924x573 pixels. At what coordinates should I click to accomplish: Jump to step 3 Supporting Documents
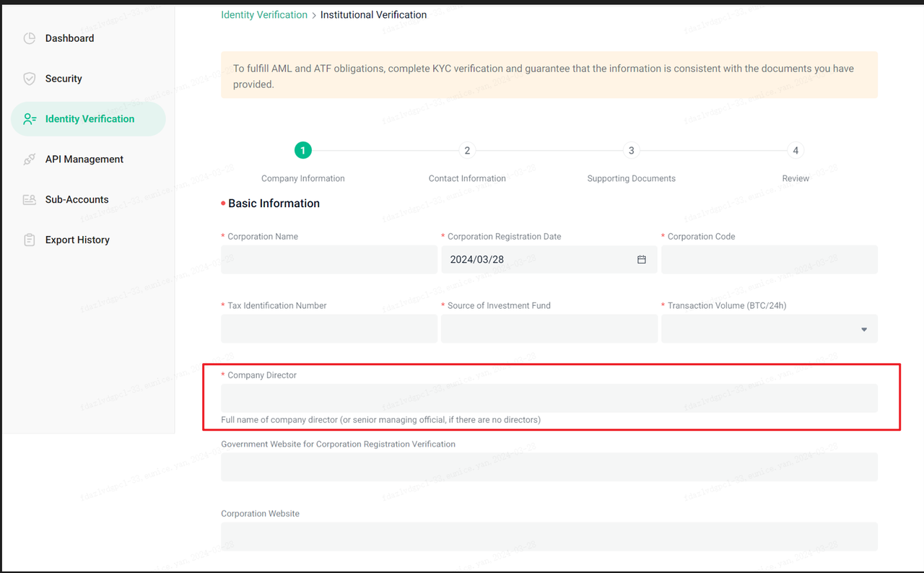[x=631, y=150]
